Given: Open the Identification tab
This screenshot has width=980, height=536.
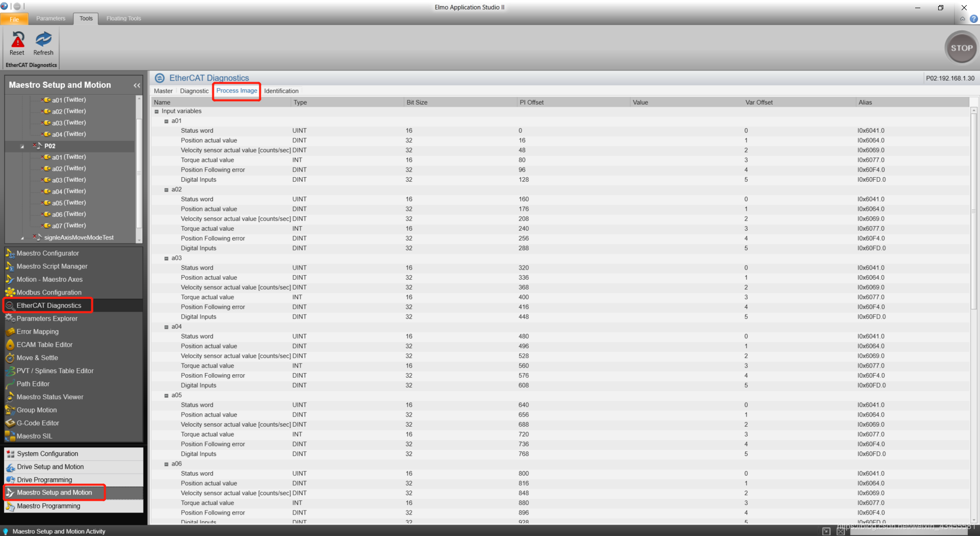Looking at the screenshot, I should pos(281,91).
